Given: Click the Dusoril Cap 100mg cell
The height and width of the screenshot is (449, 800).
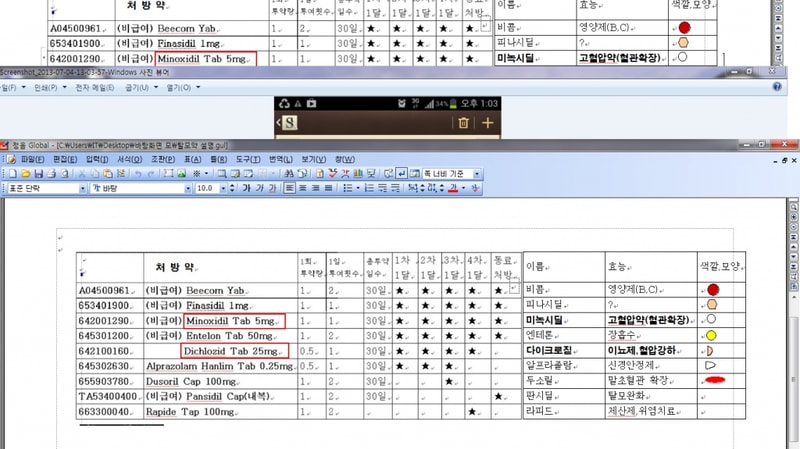Looking at the screenshot, I should click(x=221, y=382).
